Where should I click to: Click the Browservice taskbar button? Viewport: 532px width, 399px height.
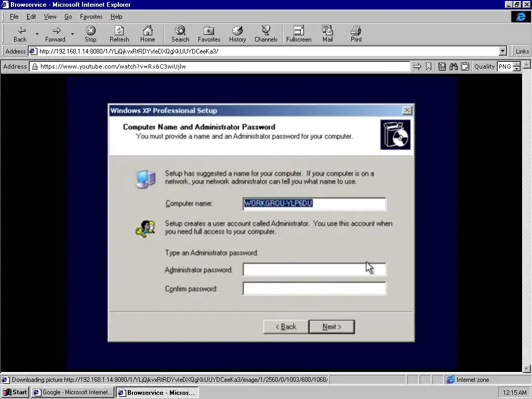point(157,392)
